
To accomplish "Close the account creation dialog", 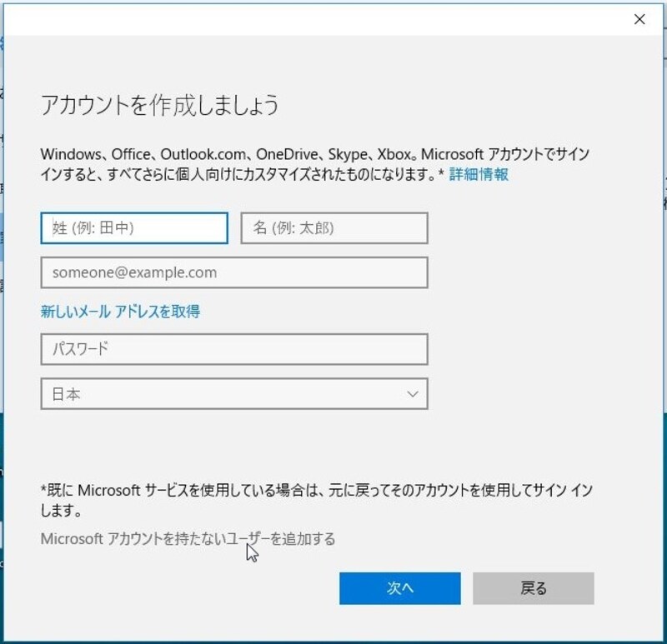I will click(639, 19).
